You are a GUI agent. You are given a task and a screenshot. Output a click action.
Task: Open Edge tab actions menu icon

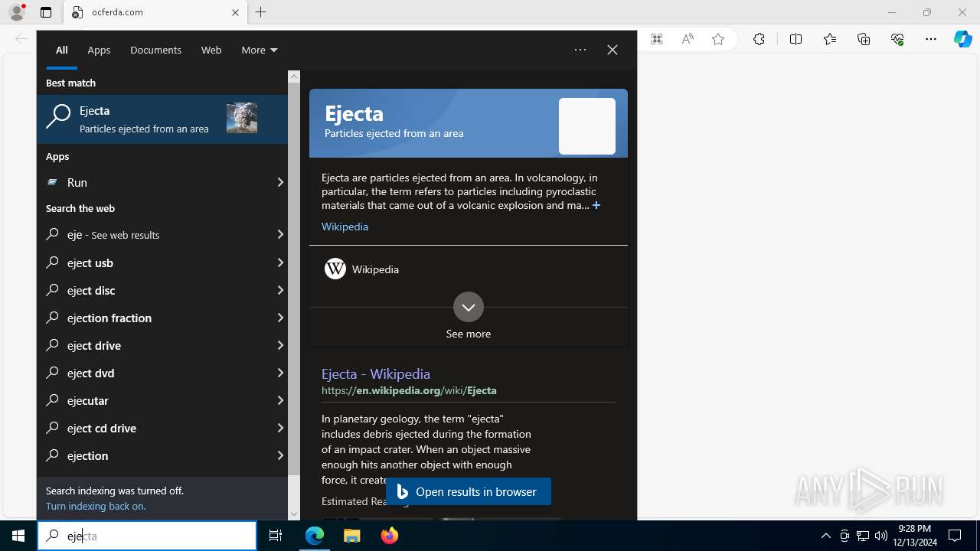(46, 12)
